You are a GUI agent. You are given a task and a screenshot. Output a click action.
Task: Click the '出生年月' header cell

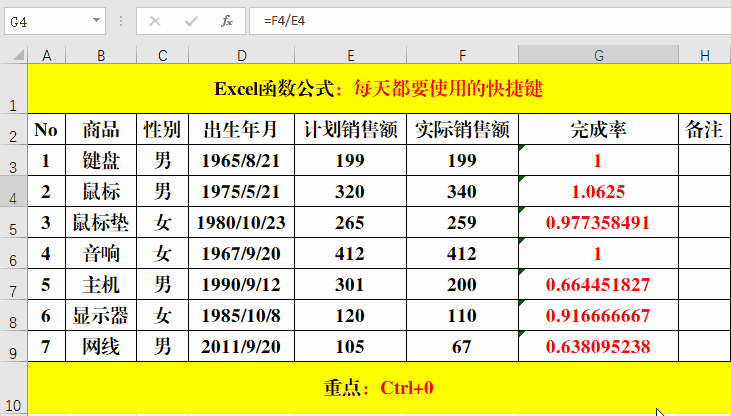241,129
